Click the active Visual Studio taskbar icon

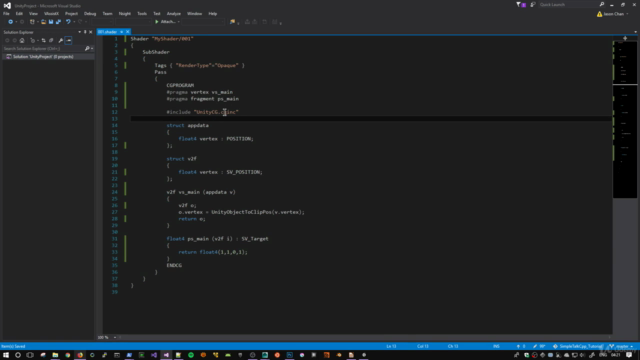166,355
